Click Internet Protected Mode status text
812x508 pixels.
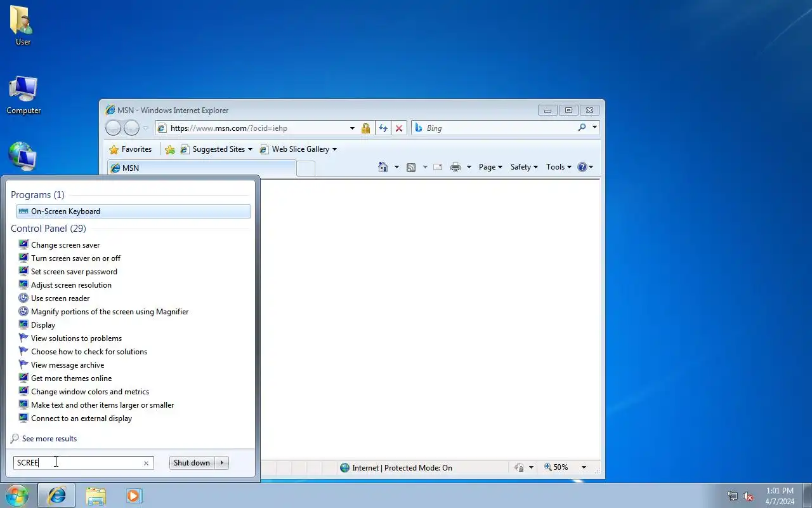[402, 468]
